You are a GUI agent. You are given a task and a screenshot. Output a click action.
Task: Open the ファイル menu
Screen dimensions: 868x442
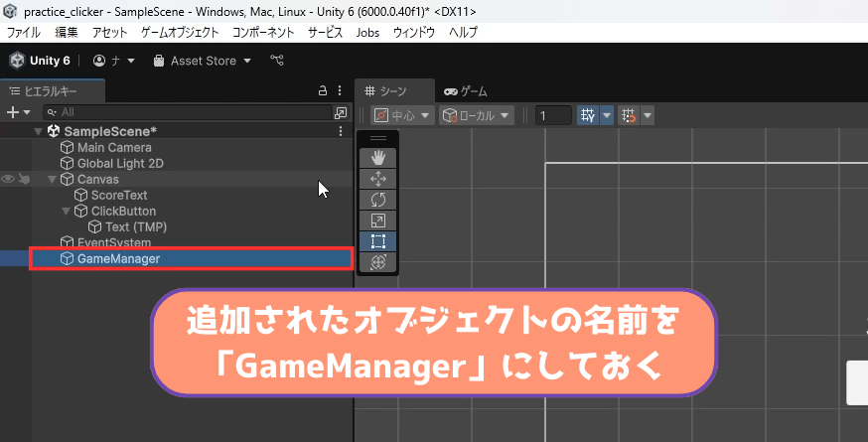click(23, 32)
